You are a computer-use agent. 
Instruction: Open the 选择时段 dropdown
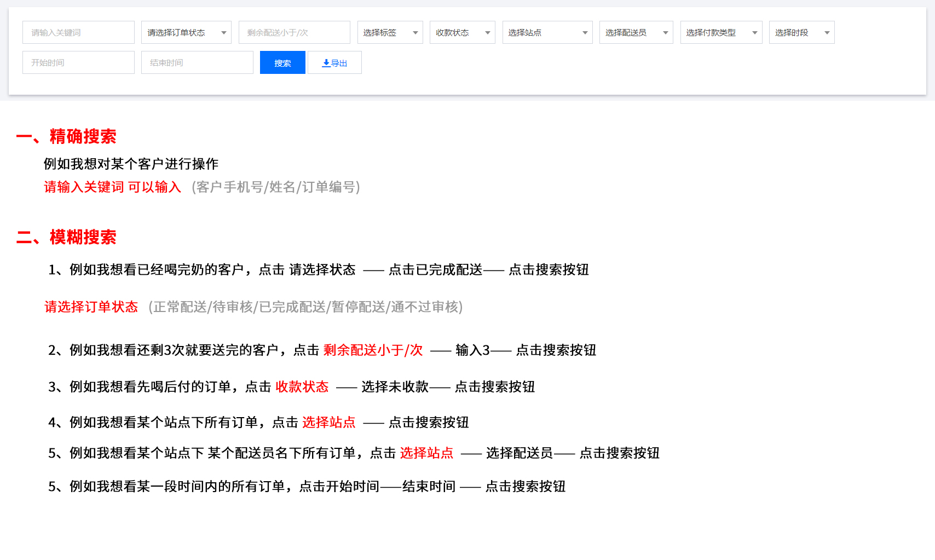point(801,33)
